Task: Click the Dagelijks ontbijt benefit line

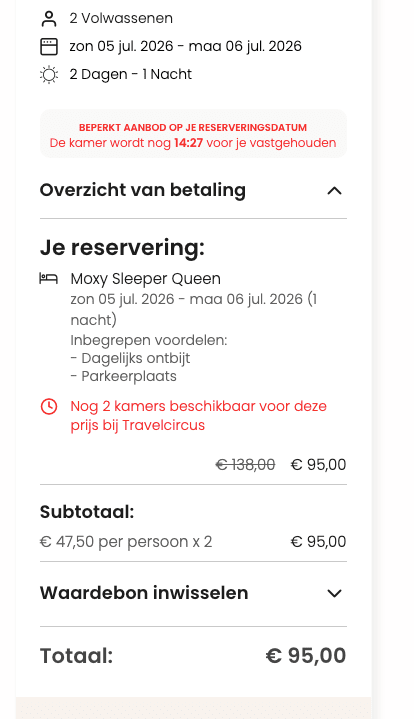Action: 130,358
